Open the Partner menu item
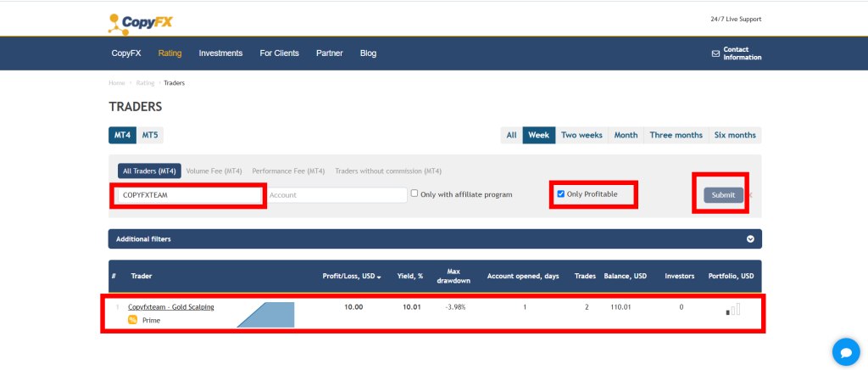 pyautogui.click(x=330, y=53)
